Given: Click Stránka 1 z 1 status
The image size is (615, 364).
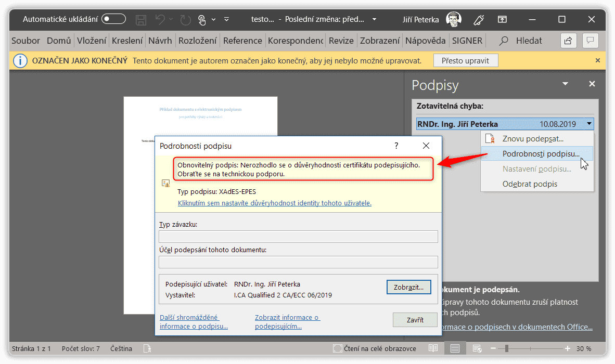Looking at the screenshot, I should [x=31, y=349].
